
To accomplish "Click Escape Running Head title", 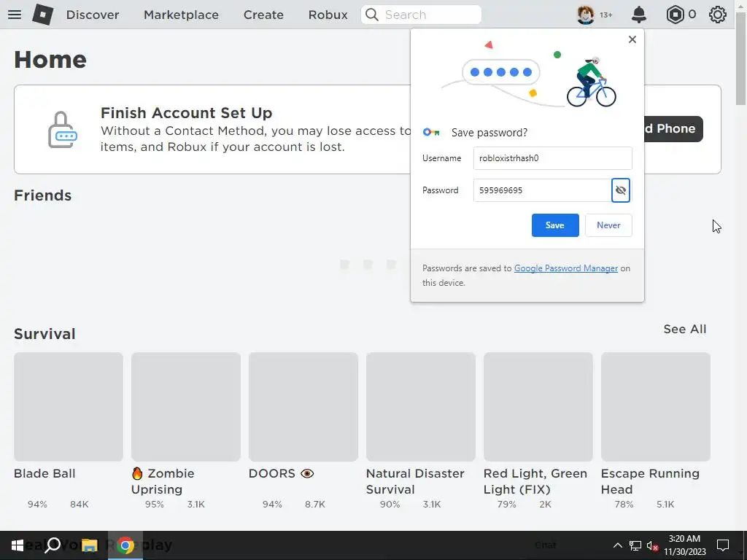I will (x=650, y=481).
